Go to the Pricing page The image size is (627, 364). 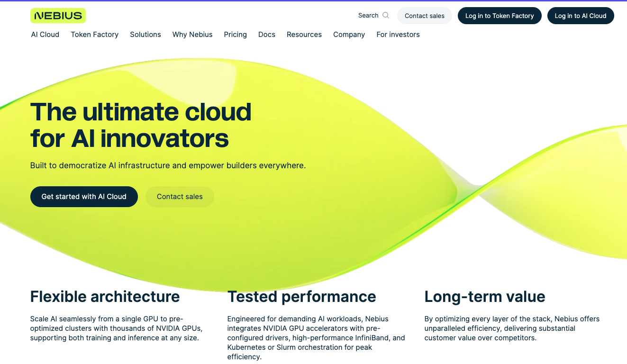236,35
